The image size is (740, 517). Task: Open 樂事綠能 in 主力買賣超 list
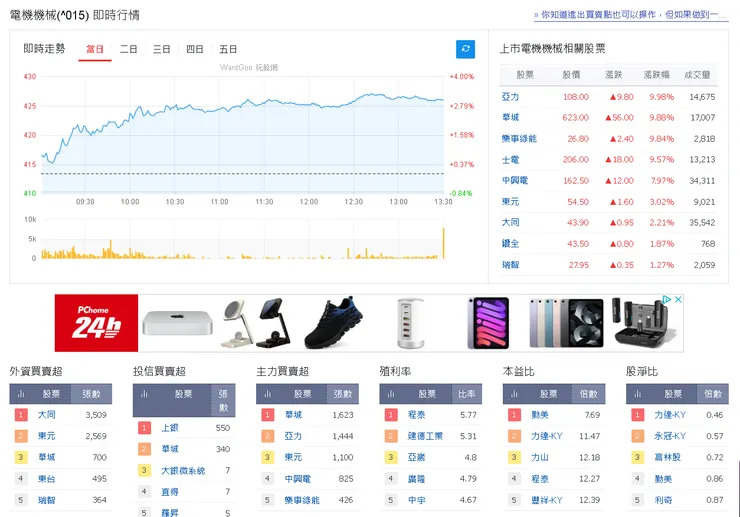pyautogui.click(x=302, y=500)
